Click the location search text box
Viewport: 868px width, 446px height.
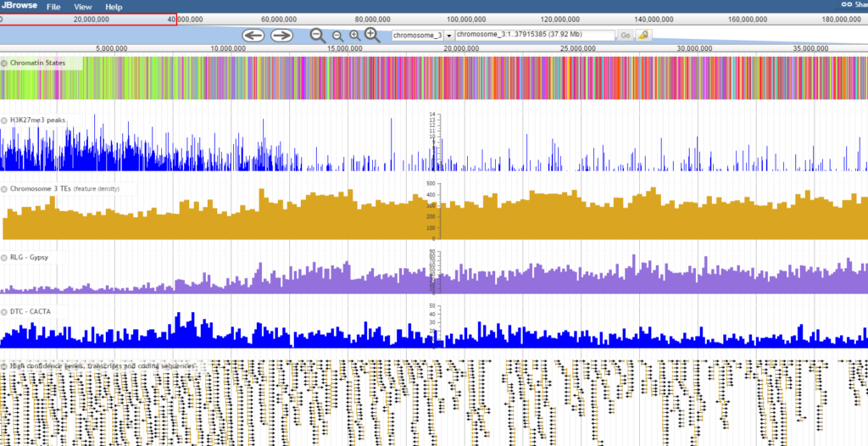(534, 36)
